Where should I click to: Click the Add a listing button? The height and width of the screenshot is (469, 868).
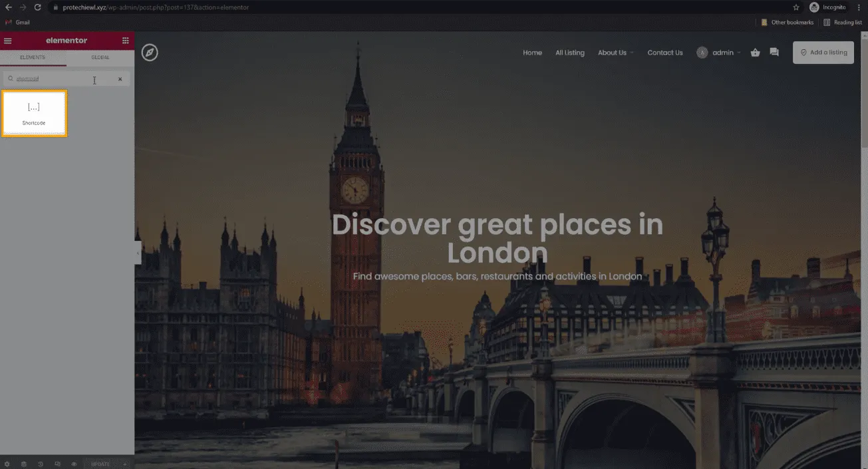coord(823,53)
